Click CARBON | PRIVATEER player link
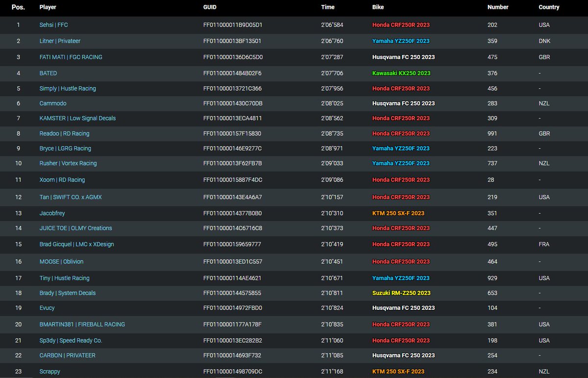 (67, 355)
